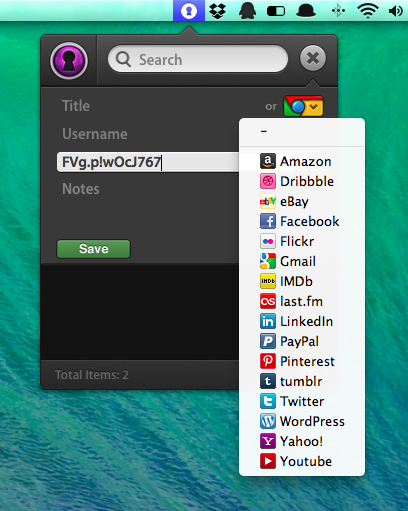Screen dimensions: 408x511
Task: Open the Dropbox menu bar icon
Action: point(217,11)
